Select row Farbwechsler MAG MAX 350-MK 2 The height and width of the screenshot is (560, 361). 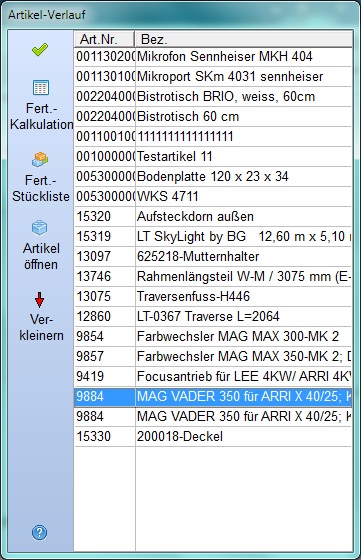[213, 356]
